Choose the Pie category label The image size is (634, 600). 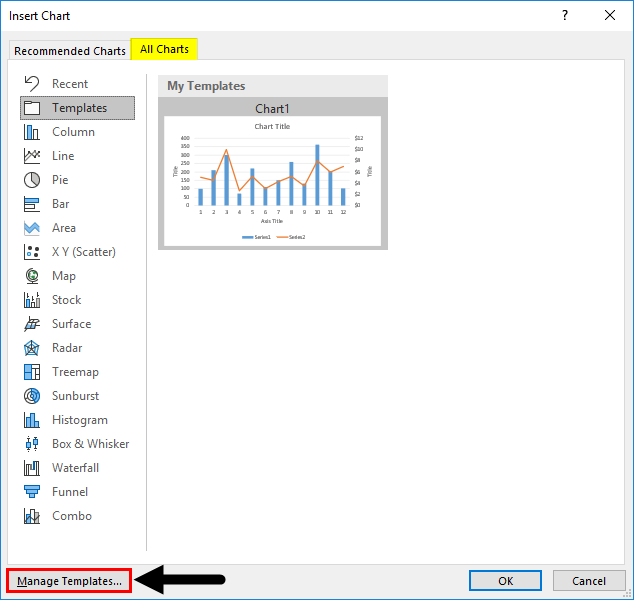[60, 180]
